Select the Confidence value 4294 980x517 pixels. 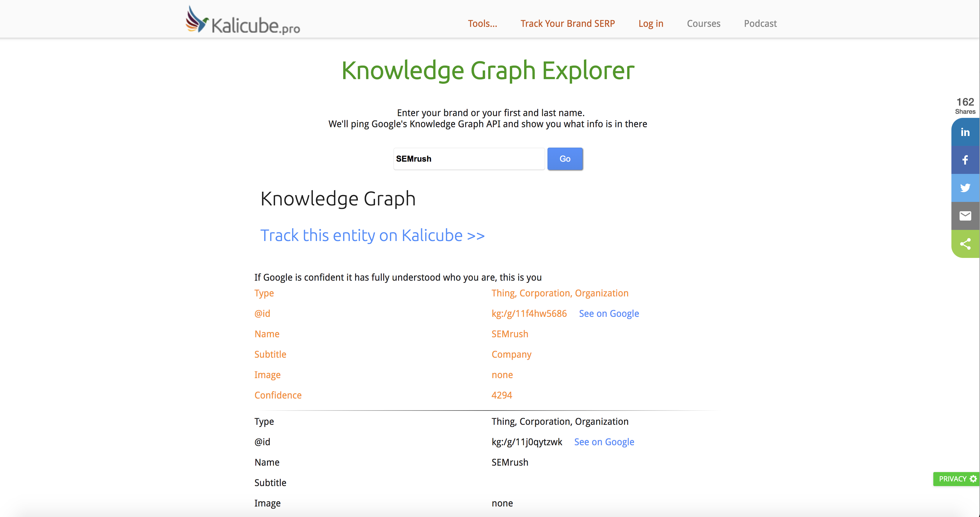(501, 395)
